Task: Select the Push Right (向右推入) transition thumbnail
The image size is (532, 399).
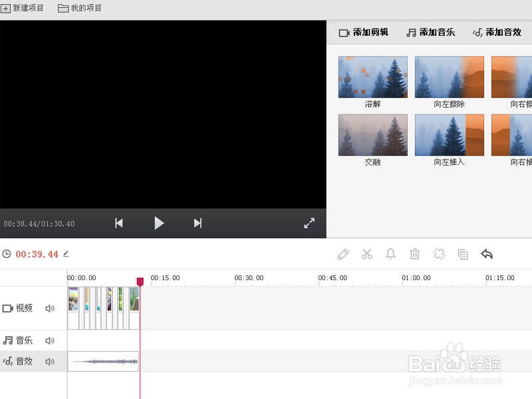Action: (511, 135)
